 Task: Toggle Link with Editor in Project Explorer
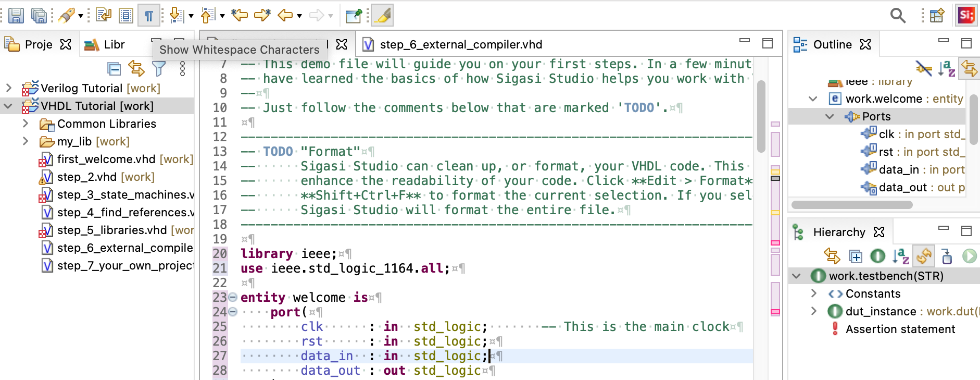point(136,68)
